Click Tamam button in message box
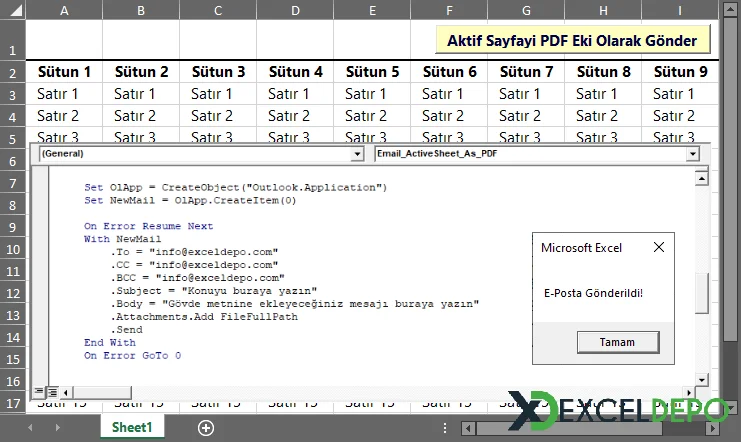741x442 pixels. [616, 341]
